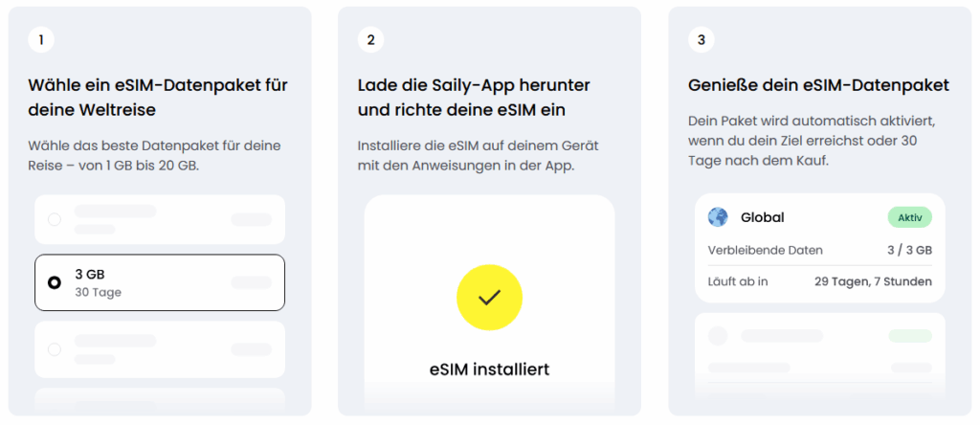
Task: Select the 3 GB radio button
Action: 55,282
